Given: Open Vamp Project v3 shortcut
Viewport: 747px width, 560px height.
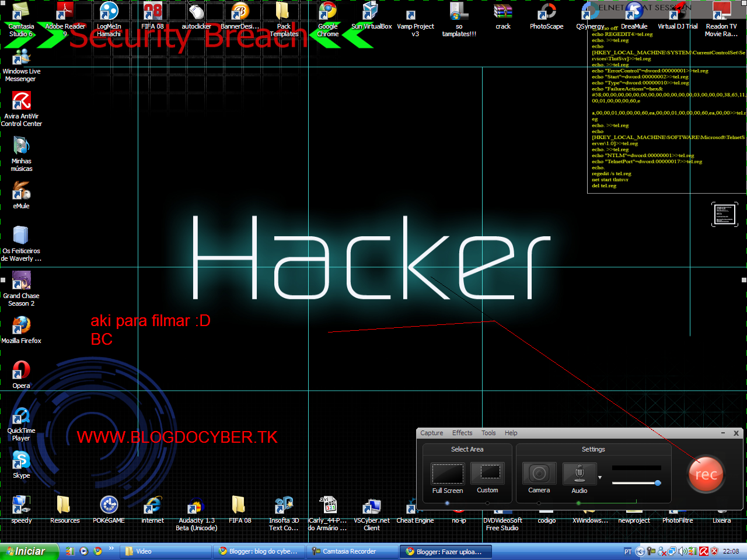Looking at the screenshot, I should click(415, 22).
